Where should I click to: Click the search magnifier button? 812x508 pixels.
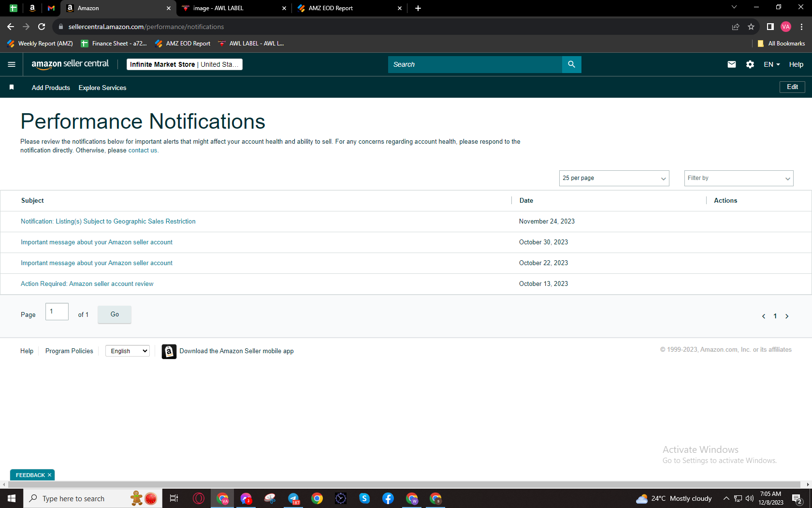(571, 64)
